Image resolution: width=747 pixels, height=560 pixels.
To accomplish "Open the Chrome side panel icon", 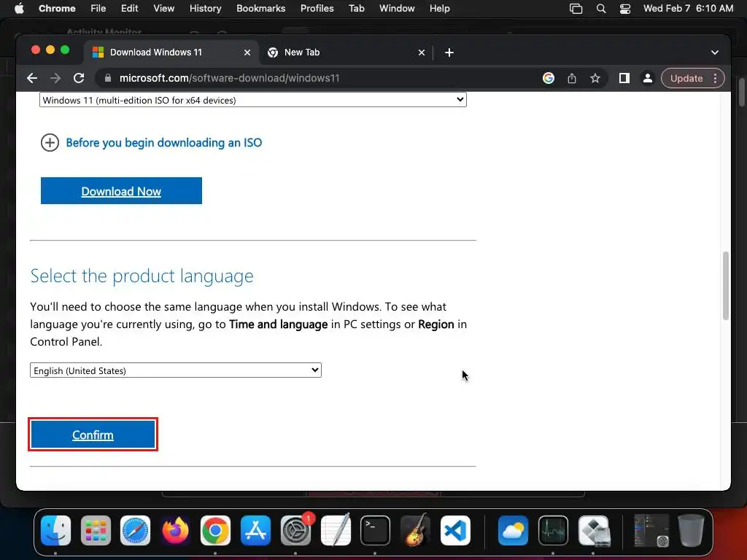I will tap(624, 78).
